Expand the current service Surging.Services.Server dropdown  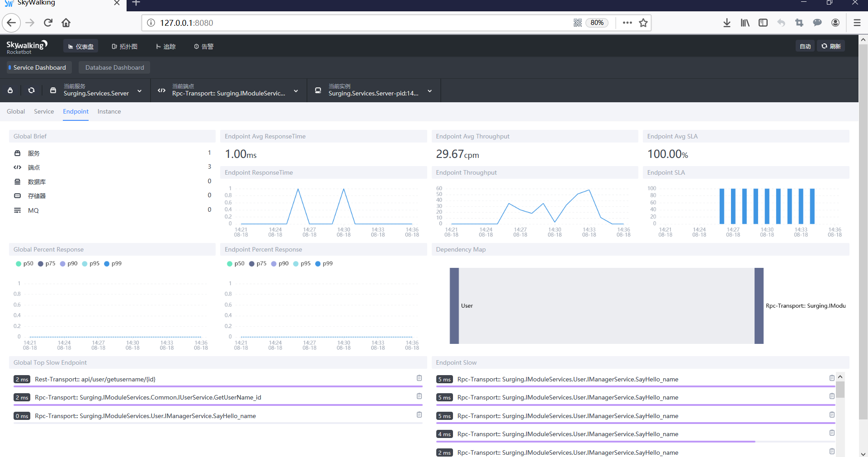pos(96,90)
